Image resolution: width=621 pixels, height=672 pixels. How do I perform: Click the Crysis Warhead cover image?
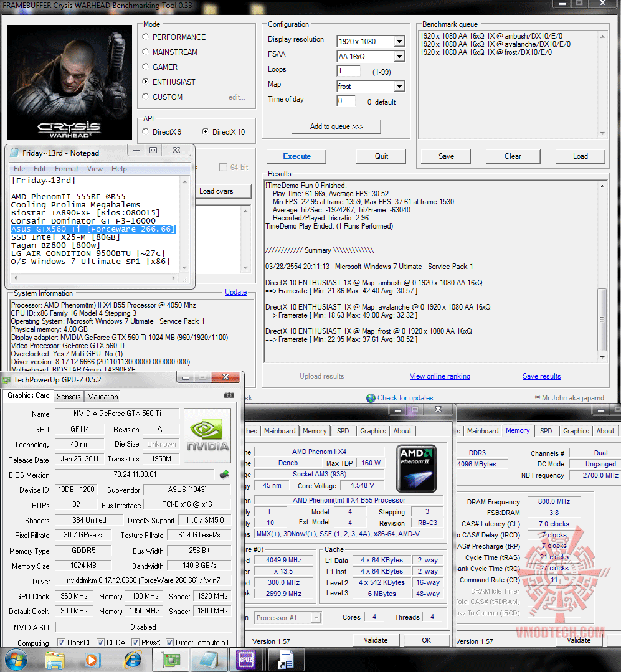[x=70, y=82]
